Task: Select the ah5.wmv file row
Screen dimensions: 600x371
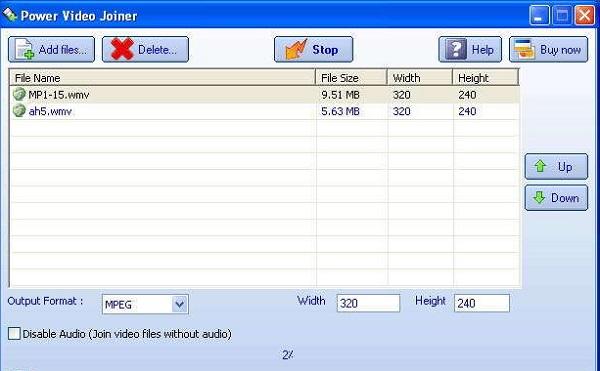Action: 264,111
